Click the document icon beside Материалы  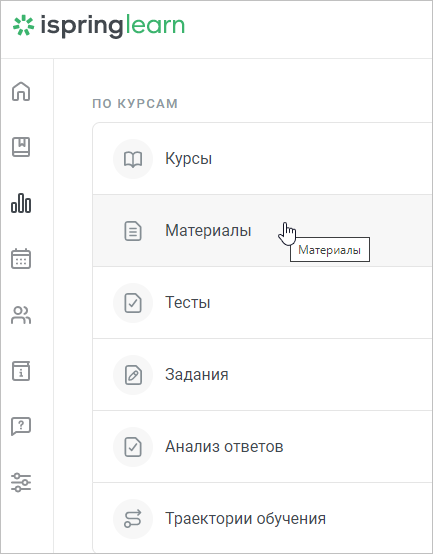133,231
